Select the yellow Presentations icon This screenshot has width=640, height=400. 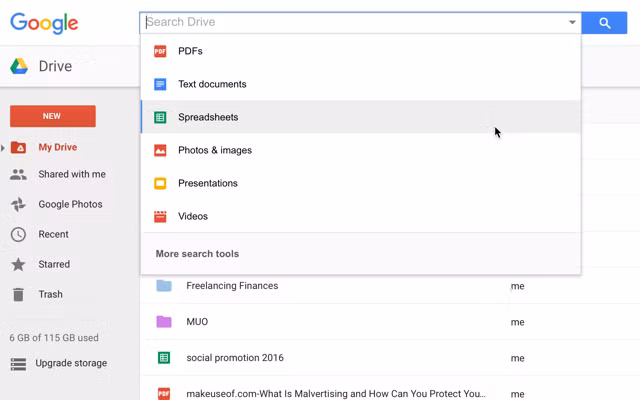[160, 183]
